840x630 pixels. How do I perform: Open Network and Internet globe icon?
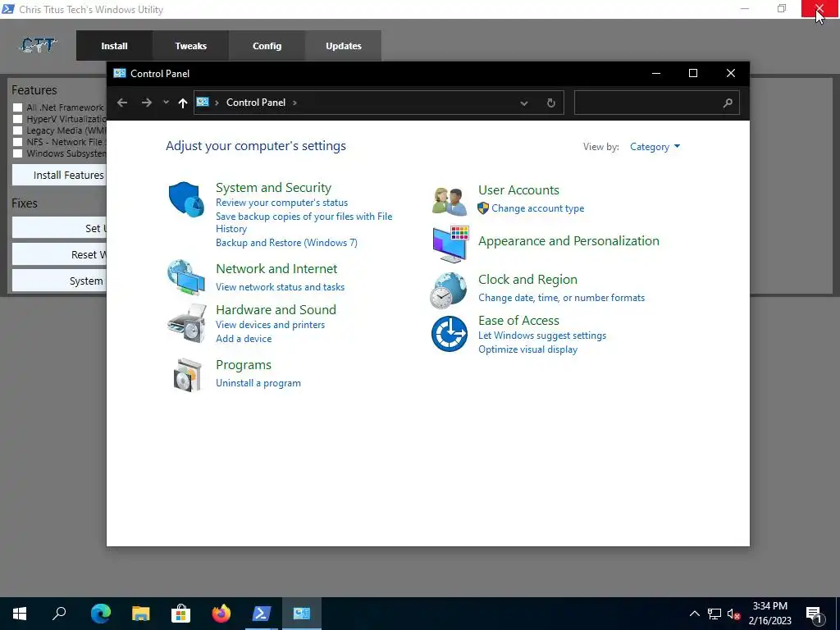(186, 277)
